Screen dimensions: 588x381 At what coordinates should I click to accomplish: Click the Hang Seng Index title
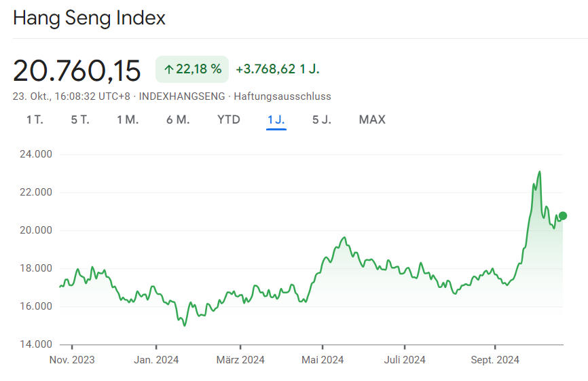click(89, 18)
